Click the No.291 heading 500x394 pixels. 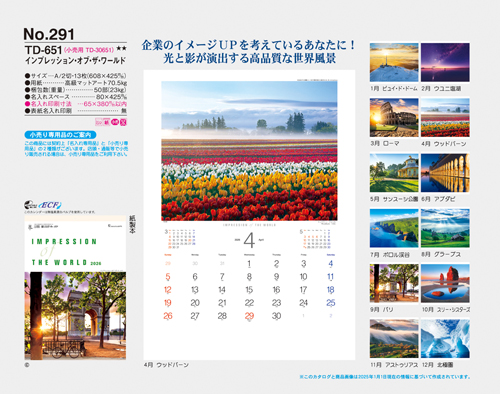[49, 34]
